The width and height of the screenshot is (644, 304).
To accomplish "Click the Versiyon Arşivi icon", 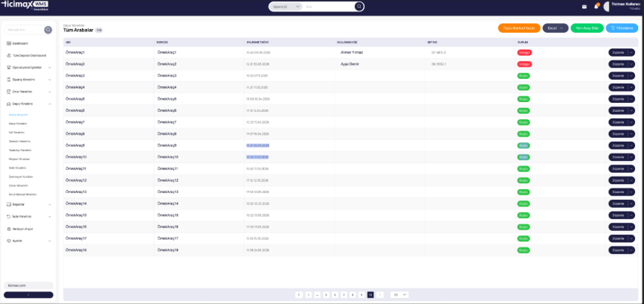I will coord(9,229).
